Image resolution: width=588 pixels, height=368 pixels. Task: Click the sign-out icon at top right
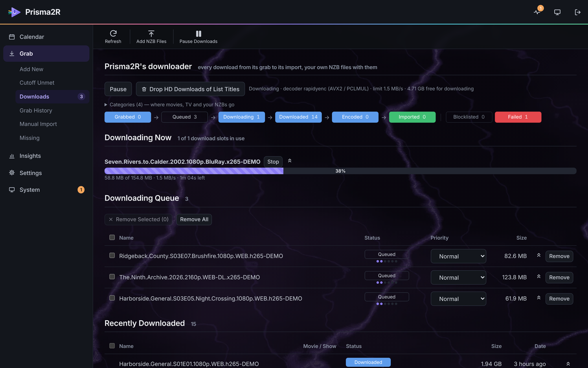click(577, 12)
